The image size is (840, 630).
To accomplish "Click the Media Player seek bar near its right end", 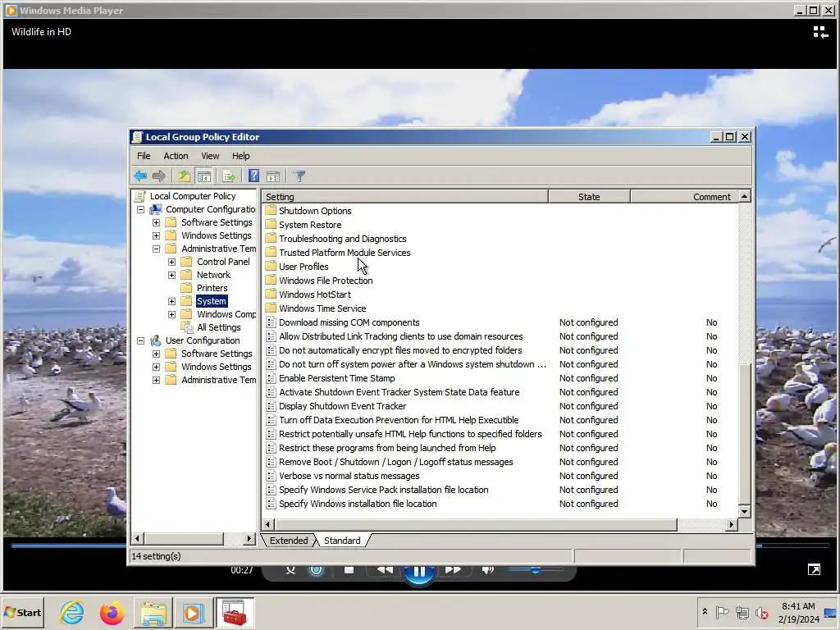I will click(793, 546).
